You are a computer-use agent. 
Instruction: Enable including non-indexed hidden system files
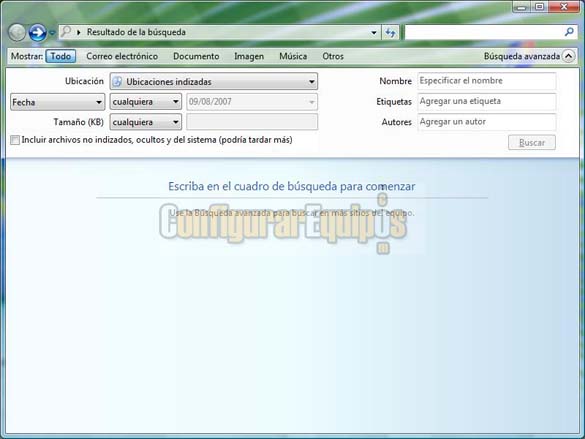pyautogui.click(x=15, y=140)
